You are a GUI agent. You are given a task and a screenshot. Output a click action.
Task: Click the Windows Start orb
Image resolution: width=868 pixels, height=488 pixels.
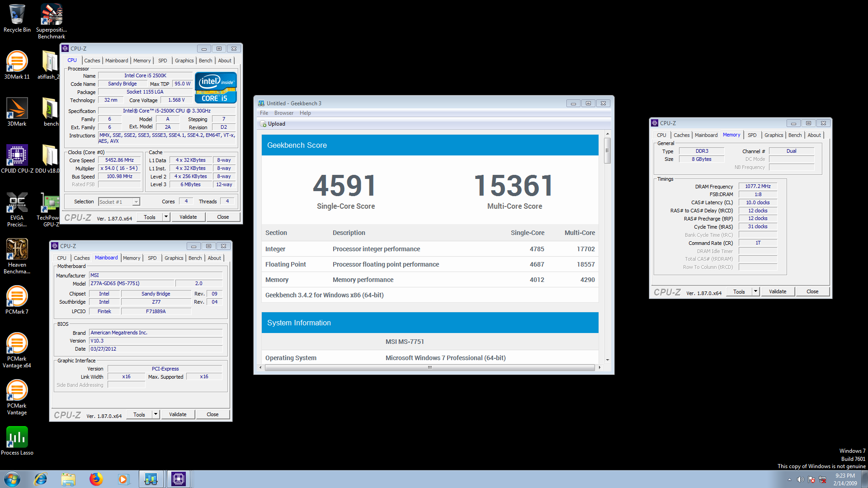(12, 479)
